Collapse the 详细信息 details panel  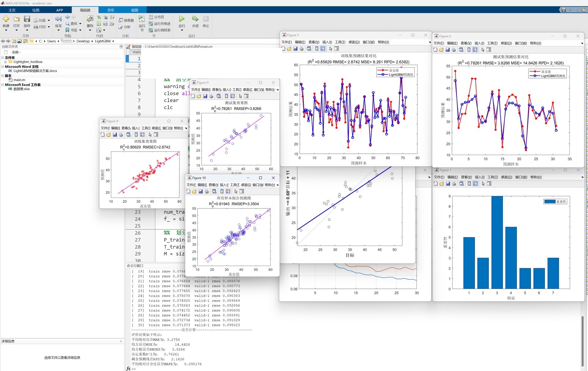121,341
